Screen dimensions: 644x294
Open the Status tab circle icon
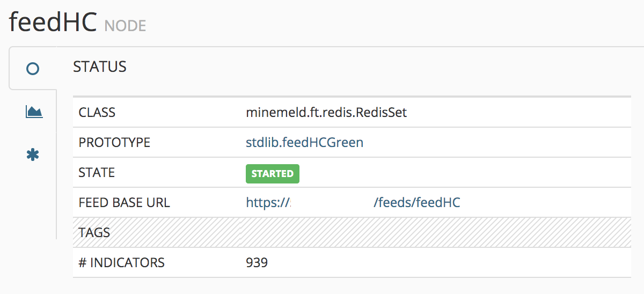click(x=33, y=69)
